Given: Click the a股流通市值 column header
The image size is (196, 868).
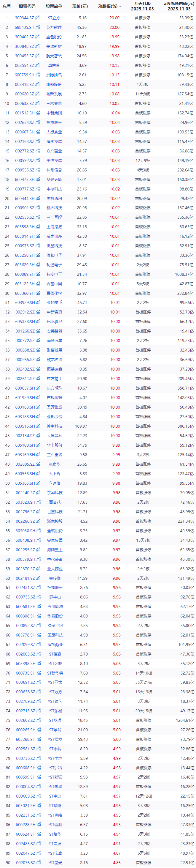Looking at the screenshot, I should [x=179, y=6].
